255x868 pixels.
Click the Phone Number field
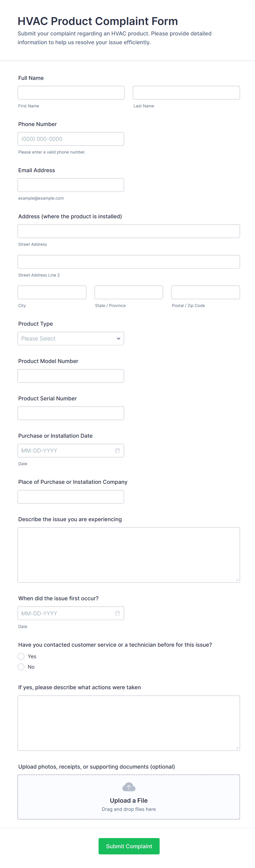click(x=71, y=139)
